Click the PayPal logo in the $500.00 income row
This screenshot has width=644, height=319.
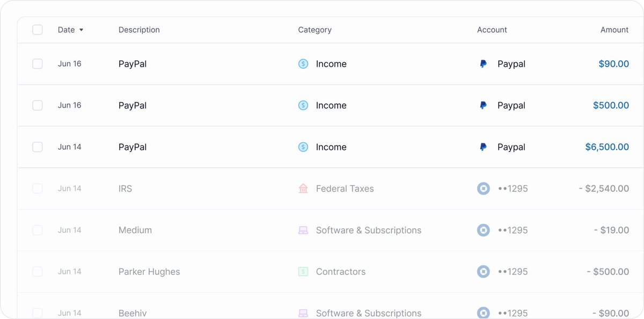484,106
